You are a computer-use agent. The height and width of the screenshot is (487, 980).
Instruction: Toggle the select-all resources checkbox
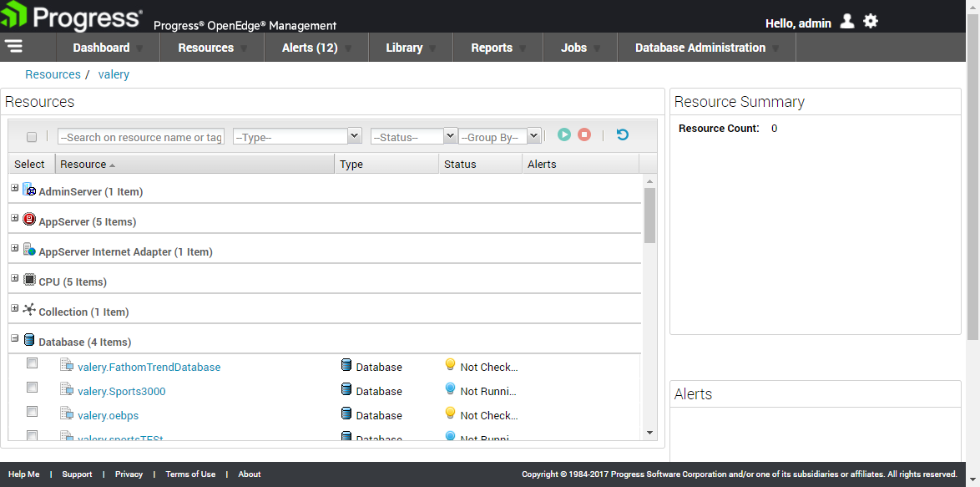click(x=32, y=137)
